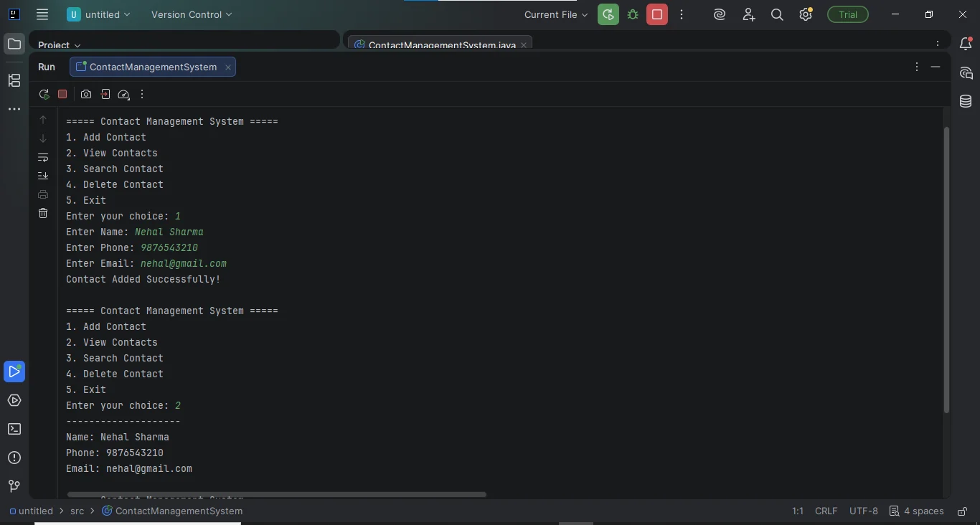Open the Run tool window button in sidebar
The width and height of the screenshot is (980, 525).
(14, 372)
